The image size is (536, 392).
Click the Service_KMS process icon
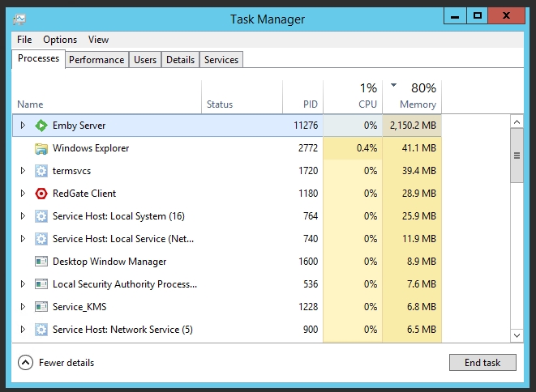pos(41,307)
